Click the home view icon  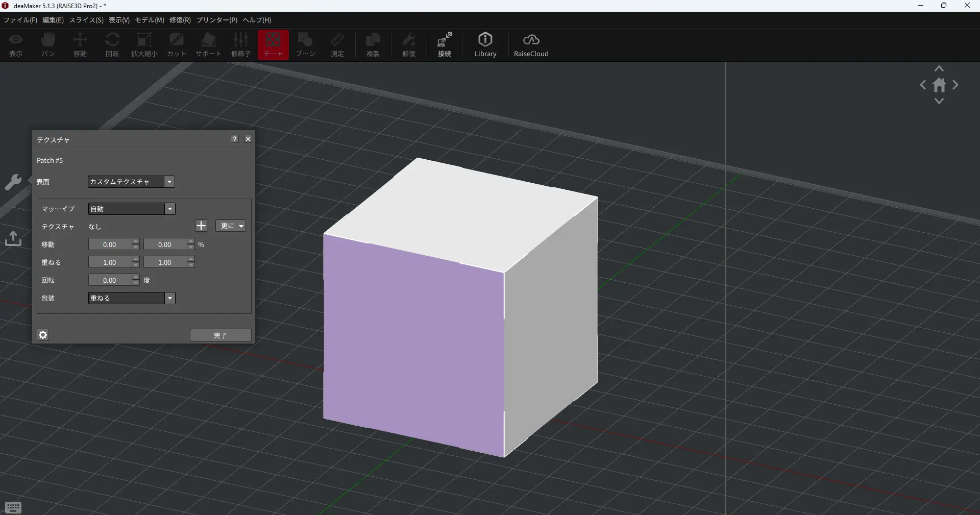pyautogui.click(x=939, y=85)
